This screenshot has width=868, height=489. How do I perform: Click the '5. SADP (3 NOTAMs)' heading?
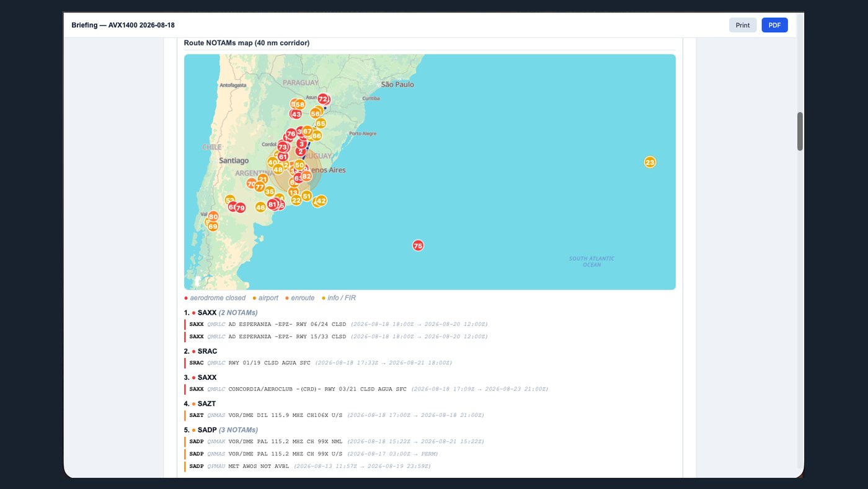pos(221,429)
